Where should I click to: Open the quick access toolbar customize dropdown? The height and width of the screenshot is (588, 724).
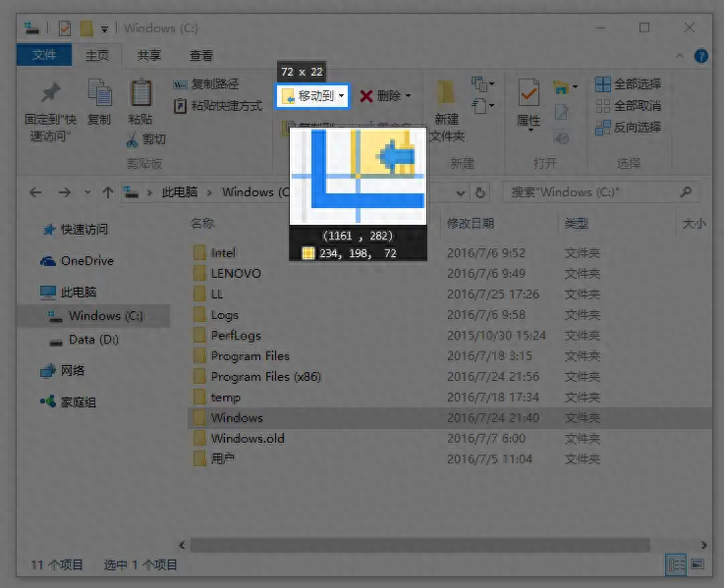click(105, 29)
